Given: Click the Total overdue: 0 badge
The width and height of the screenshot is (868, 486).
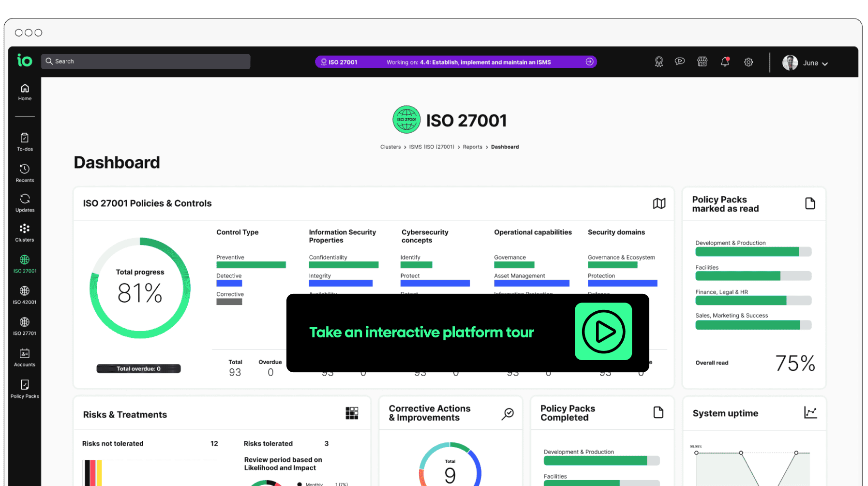Looking at the screenshot, I should click(x=138, y=369).
